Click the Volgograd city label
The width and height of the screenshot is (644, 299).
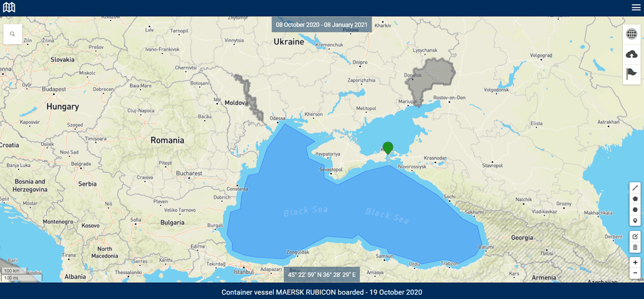(542, 55)
